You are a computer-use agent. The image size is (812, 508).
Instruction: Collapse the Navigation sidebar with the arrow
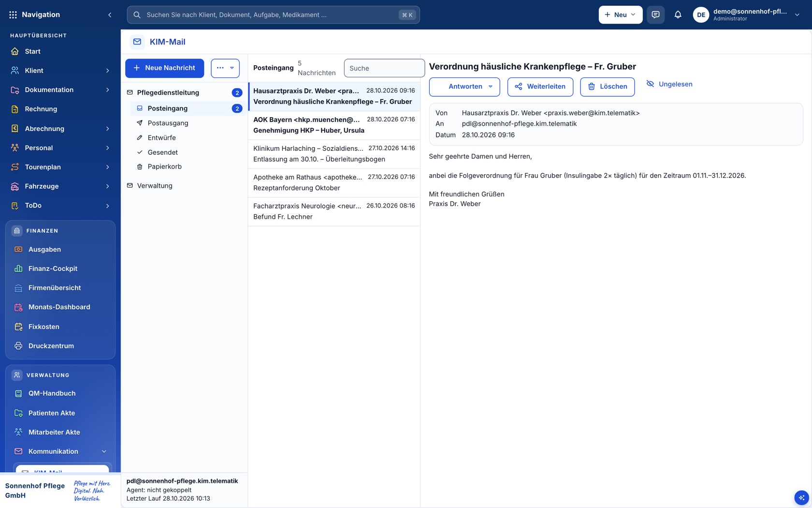110,15
